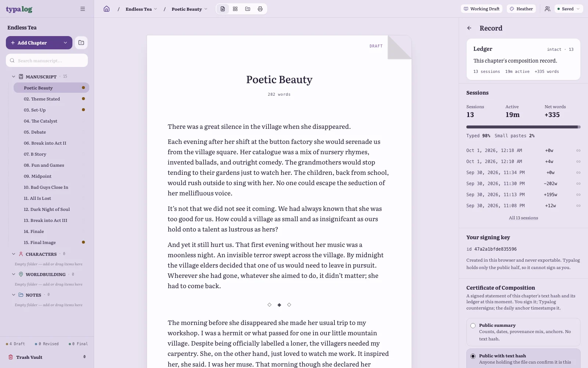The image size is (588, 368).
Task: Collapse the MANUSCRIPT folder
Action: point(14,77)
